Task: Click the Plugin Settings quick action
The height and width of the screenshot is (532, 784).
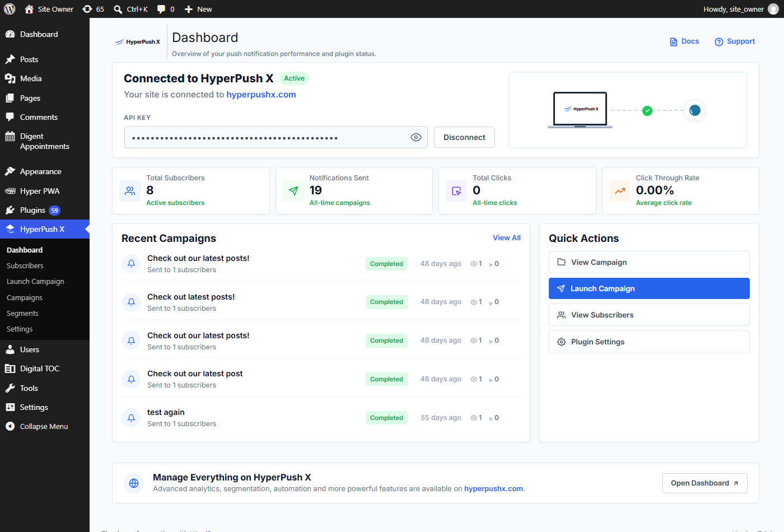Action: point(649,342)
